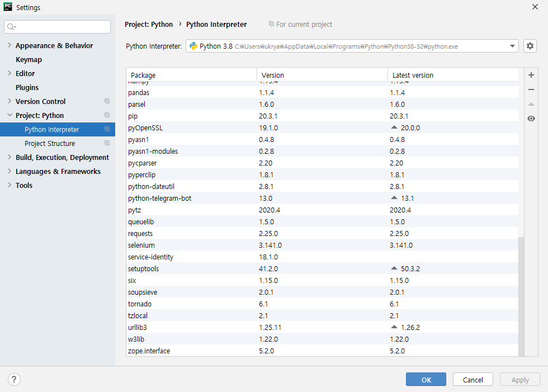Click upgrade arrow on pyOpenSSL row
This screenshot has width=548, height=392.
[x=394, y=127]
